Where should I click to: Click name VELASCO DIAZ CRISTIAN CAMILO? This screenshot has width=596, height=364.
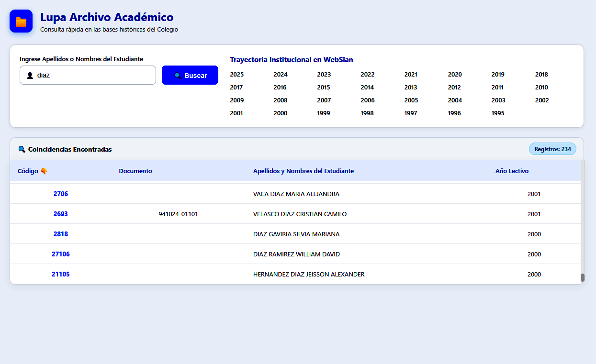click(x=300, y=214)
